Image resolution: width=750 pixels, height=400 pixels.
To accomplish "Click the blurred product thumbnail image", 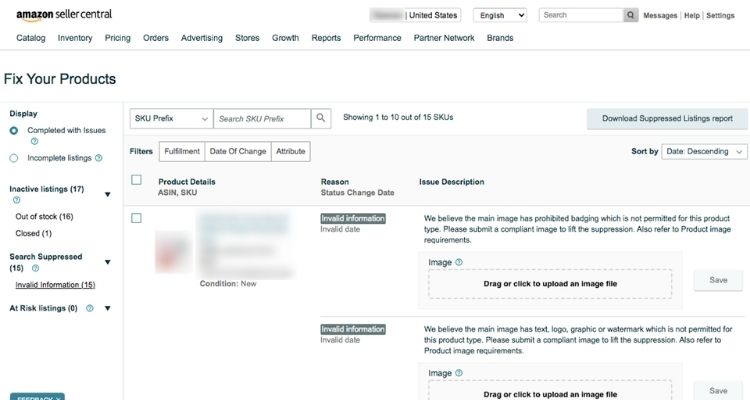I will (174, 250).
